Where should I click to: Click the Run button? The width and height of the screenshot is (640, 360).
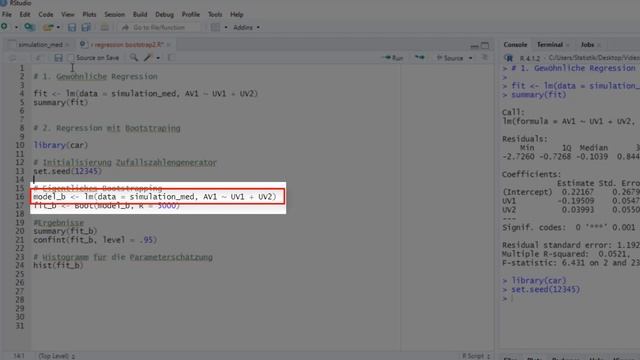pos(393,58)
